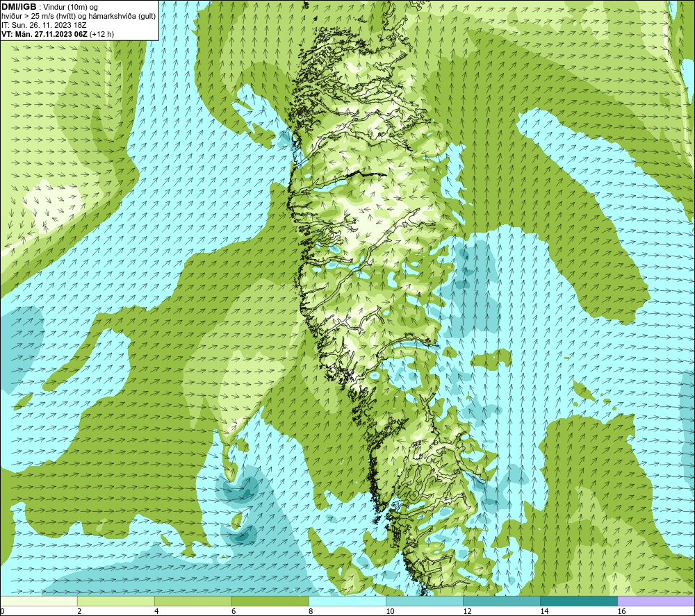695x616 pixels.
Task: Click the 6–8 m/s dark green swatch
Action: 270,601
